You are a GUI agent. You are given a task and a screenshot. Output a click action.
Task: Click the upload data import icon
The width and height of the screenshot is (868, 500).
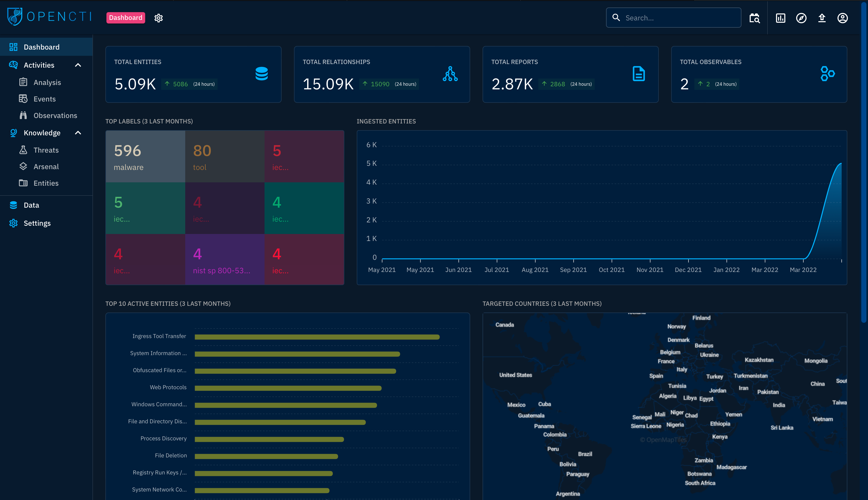coord(822,18)
